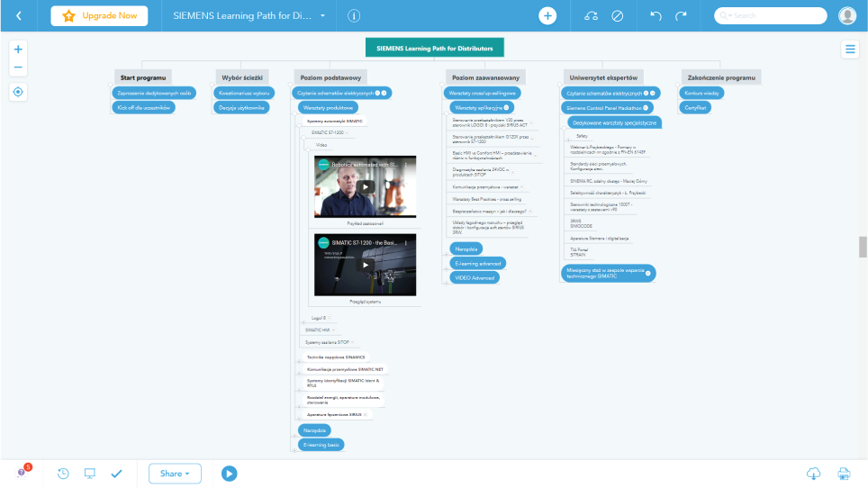Select the Wybór ścieżki topic
868x488 pixels.
(x=242, y=77)
